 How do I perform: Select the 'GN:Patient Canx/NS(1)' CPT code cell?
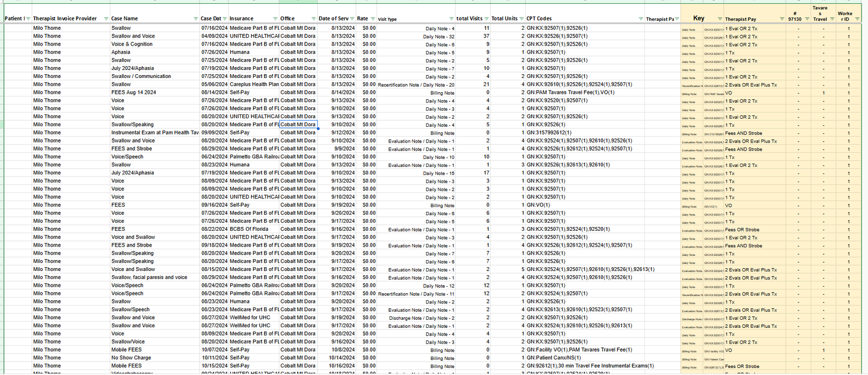coord(585,358)
